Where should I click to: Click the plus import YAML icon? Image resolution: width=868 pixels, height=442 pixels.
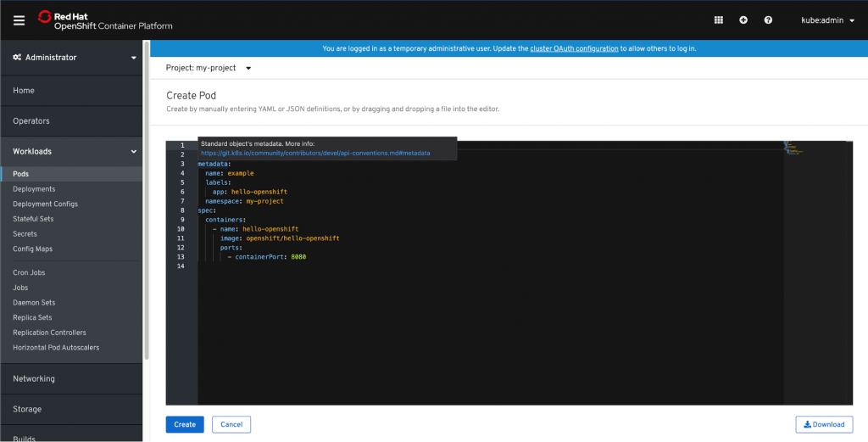coord(743,20)
